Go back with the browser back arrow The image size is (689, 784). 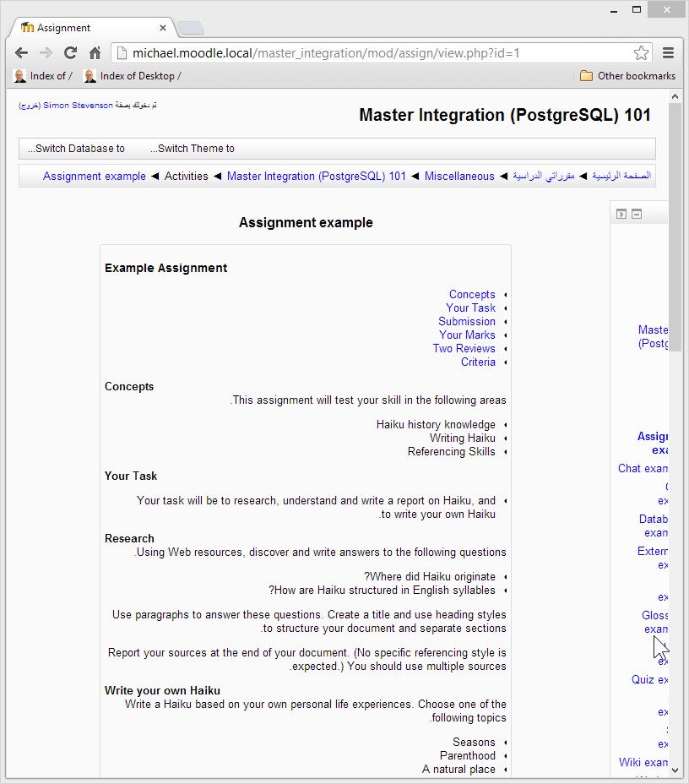[21, 52]
